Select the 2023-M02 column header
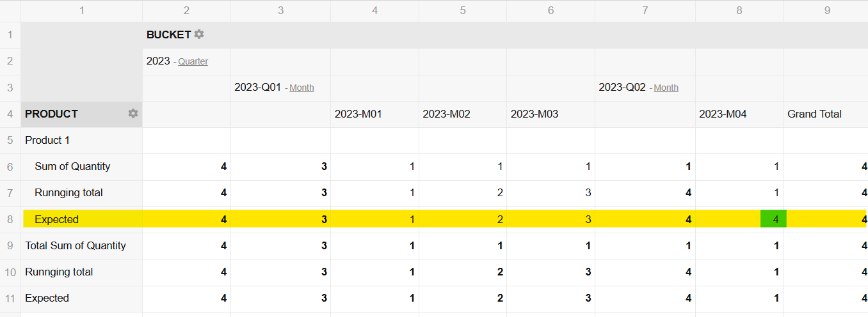The image size is (868, 317). click(446, 114)
